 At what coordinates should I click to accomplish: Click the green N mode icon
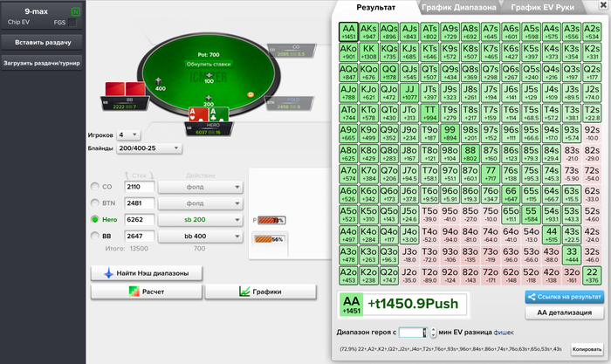76,11
